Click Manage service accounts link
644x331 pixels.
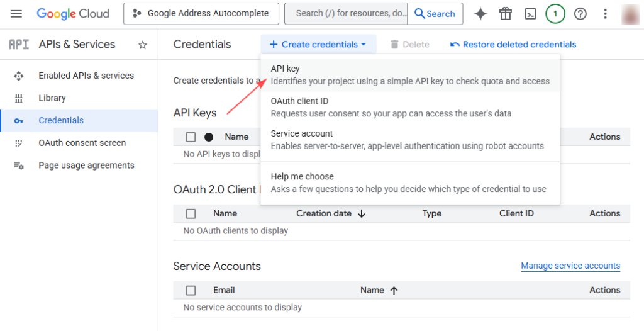570,266
